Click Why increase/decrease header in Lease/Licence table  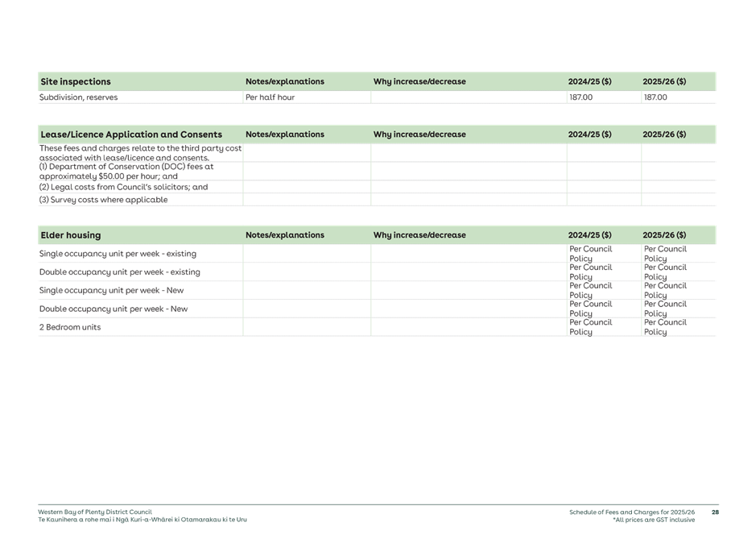tap(419, 135)
